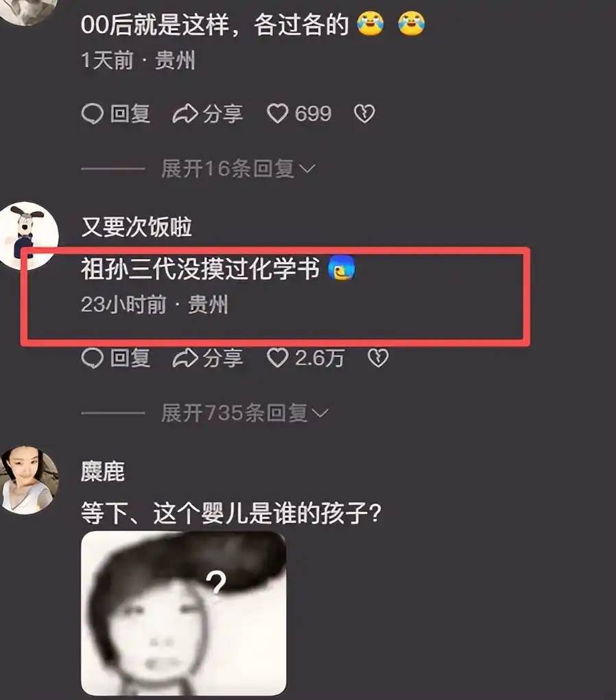Click reply bubble icon under 祖孙三代 comment
Viewport: 616px width, 700px height.
(93, 358)
